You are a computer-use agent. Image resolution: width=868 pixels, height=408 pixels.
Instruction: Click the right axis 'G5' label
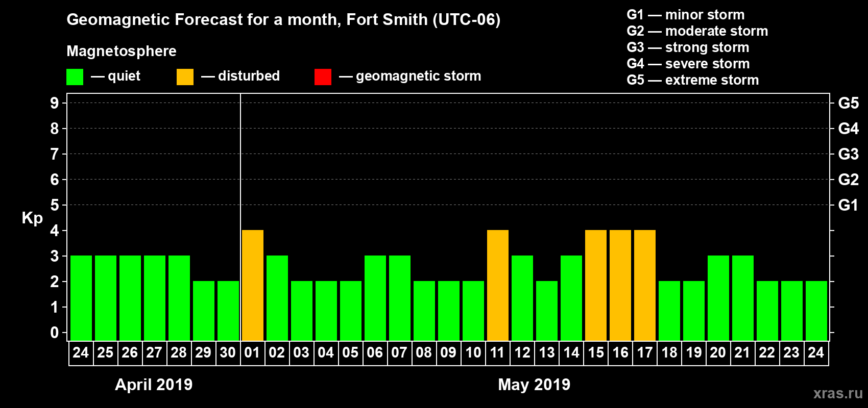[x=849, y=103]
